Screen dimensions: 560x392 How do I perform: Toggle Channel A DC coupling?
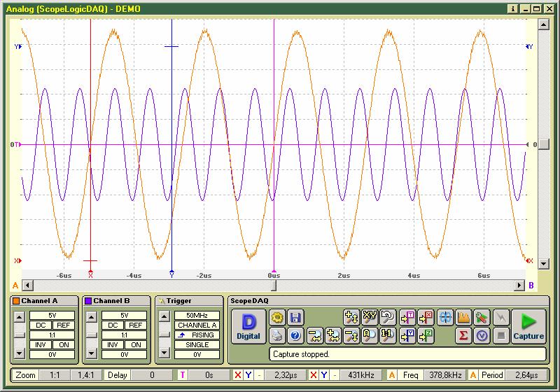[x=41, y=325]
